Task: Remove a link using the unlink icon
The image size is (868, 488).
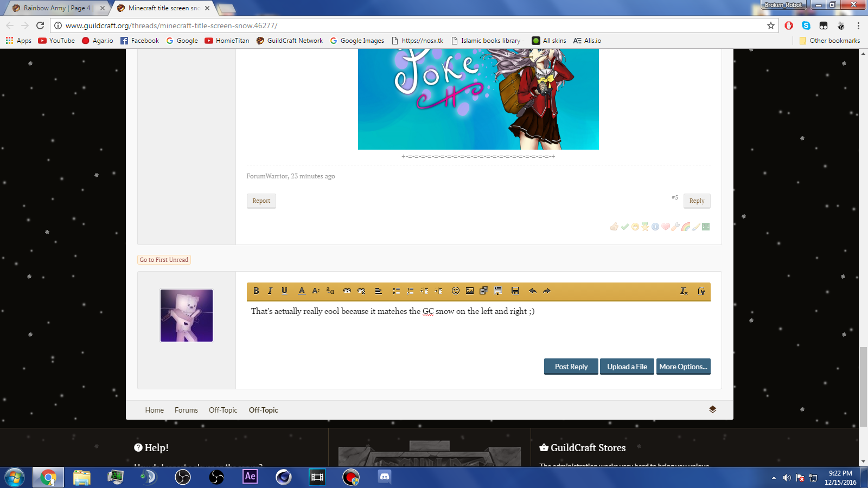Action: [361, 291]
